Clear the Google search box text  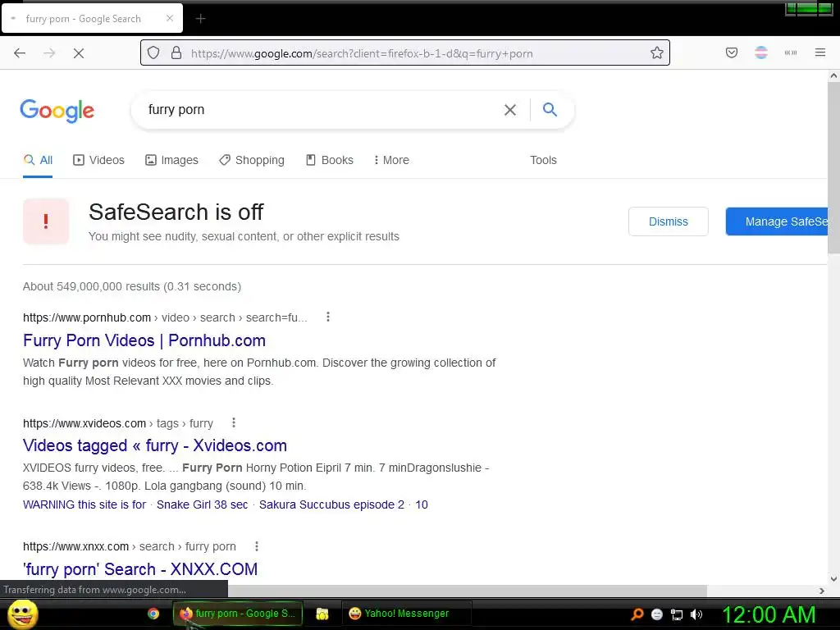510,110
